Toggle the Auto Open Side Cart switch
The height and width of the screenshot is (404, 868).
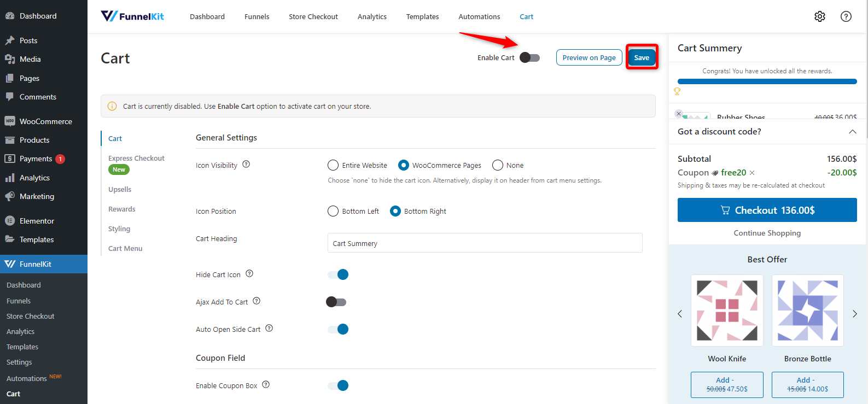(x=338, y=329)
